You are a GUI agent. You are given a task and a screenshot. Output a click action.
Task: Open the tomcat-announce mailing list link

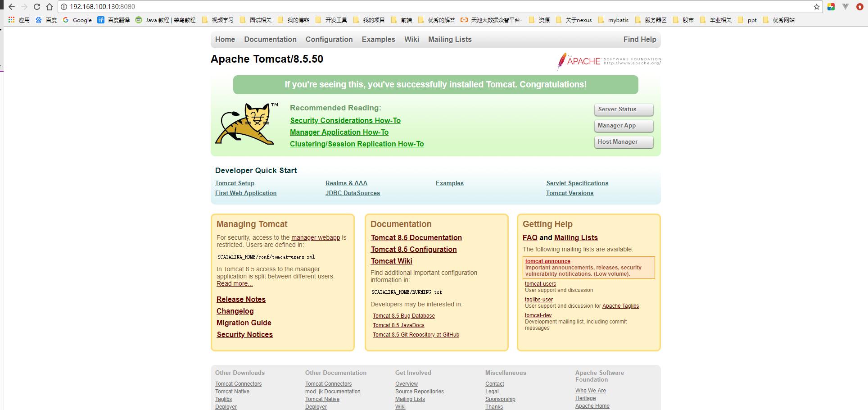[x=547, y=261]
